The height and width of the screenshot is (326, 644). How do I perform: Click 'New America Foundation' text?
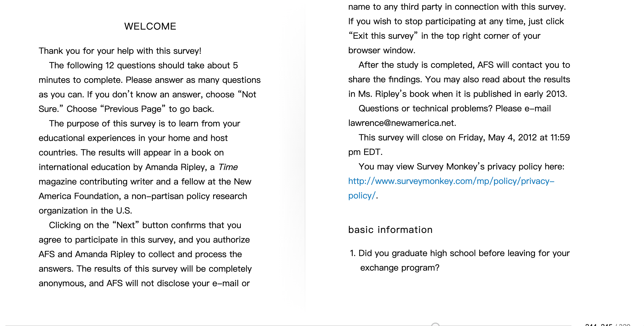(145, 189)
